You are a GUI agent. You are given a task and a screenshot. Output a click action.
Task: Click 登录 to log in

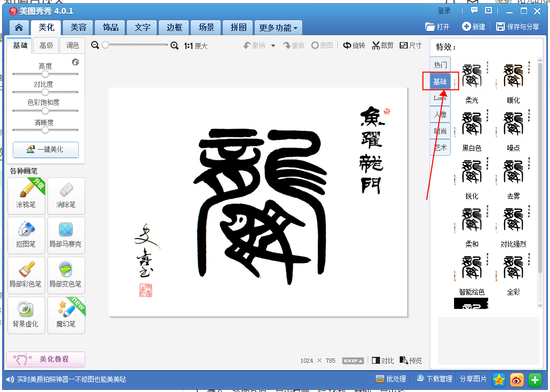point(444,11)
